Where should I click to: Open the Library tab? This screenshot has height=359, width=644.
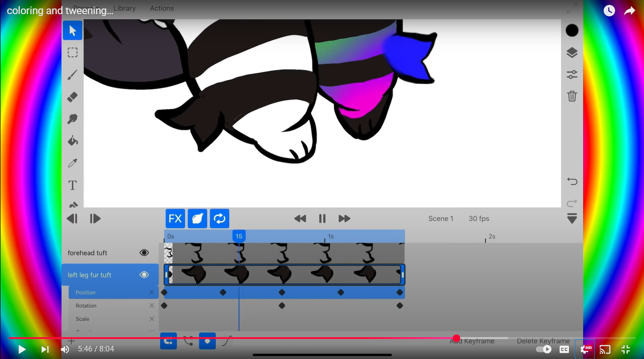[125, 8]
